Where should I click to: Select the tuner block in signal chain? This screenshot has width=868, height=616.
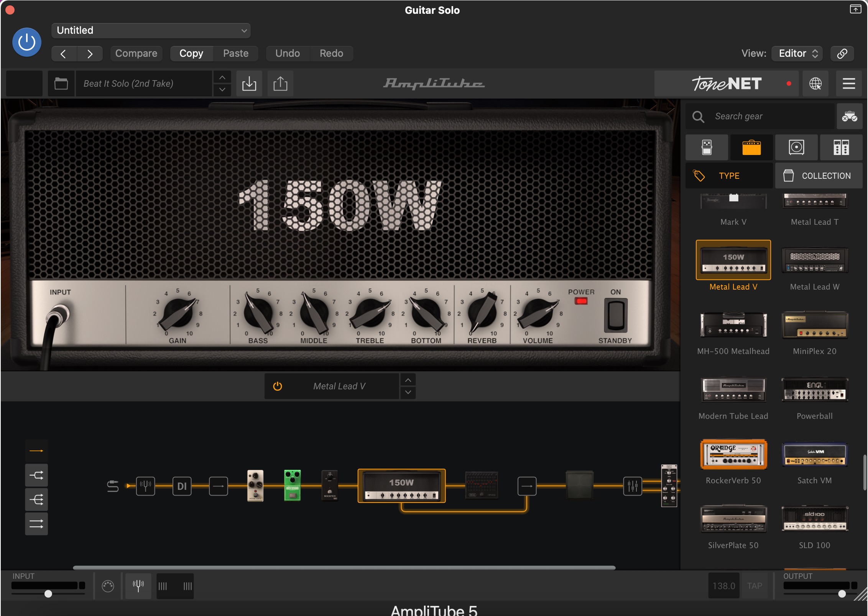pyautogui.click(x=146, y=486)
